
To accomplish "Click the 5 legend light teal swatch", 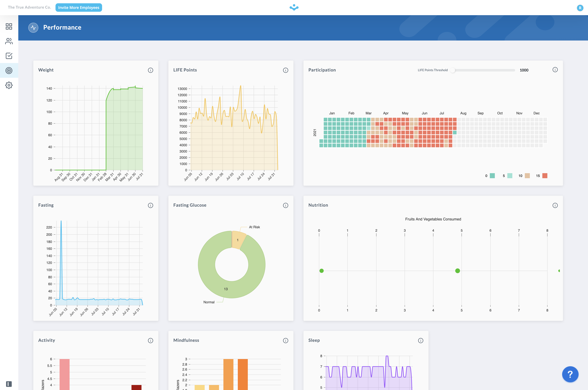I will [510, 176].
